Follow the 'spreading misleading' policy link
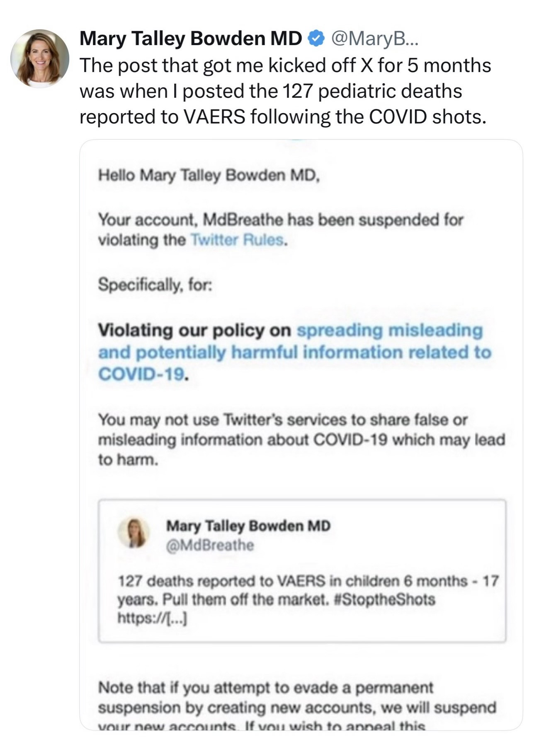The image size is (534, 756). click(x=390, y=331)
